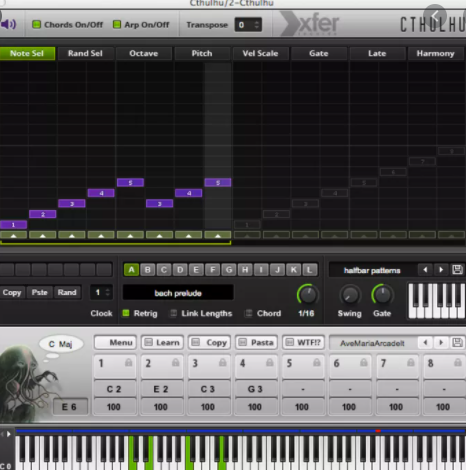Switch to the Harmony tab

point(435,53)
